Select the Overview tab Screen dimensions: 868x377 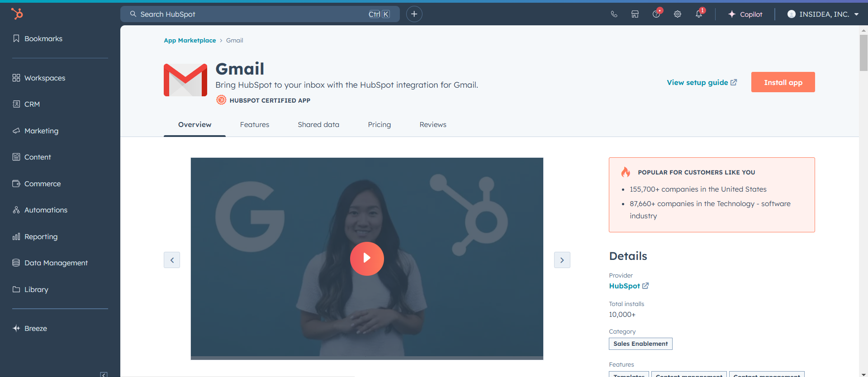pos(194,125)
